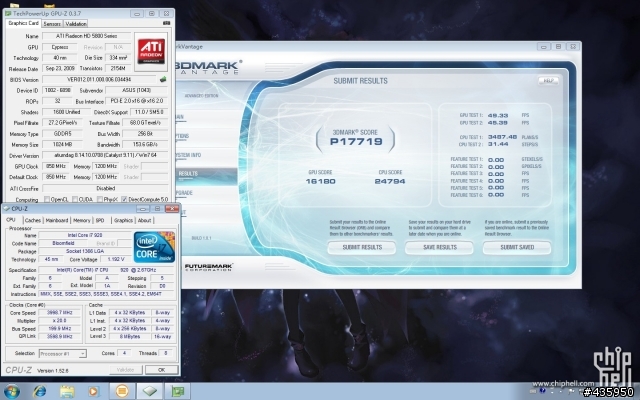
Task: Click the GPU-Z screenshot camera icon
Action: (166, 23)
